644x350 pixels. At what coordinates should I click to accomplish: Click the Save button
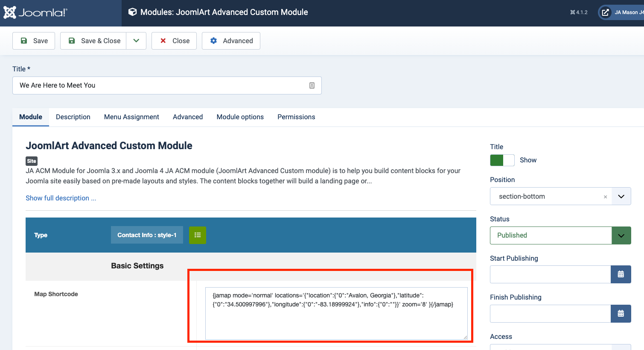tap(34, 41)
